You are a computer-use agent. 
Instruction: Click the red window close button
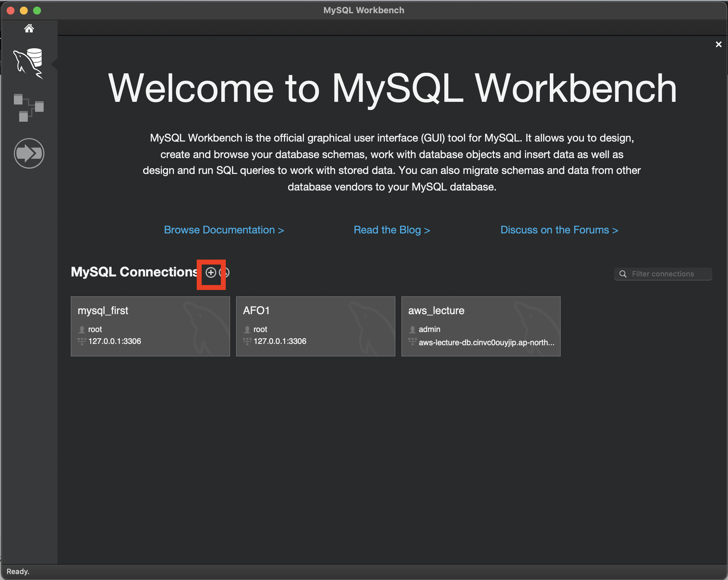pos(11,11)
